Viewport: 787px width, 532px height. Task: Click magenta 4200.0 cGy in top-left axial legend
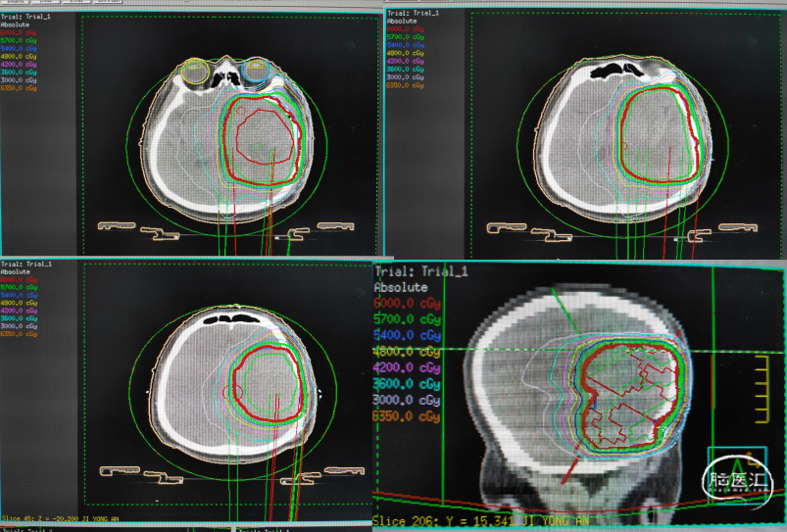[19, 65]
